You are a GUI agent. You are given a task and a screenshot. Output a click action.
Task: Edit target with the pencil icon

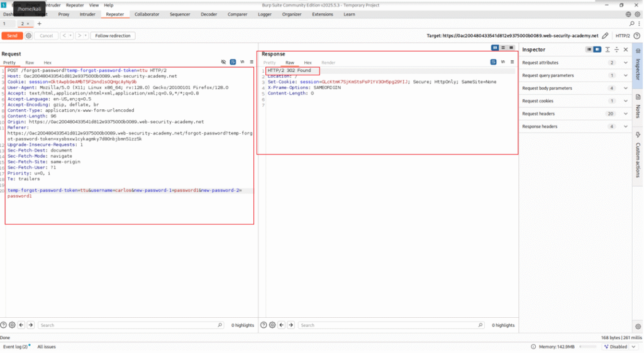(x=605, y=36)
